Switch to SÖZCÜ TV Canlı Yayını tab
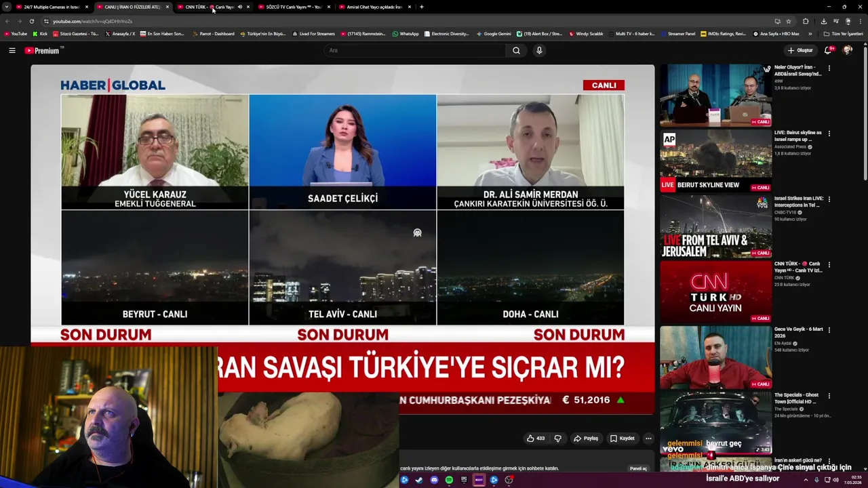868x488 pixels. tap(294, 7)
